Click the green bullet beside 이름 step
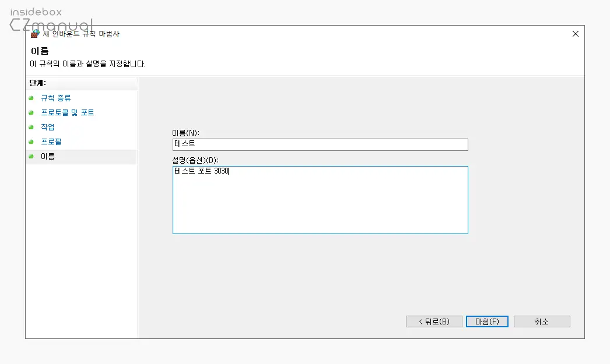 [31, 156]
